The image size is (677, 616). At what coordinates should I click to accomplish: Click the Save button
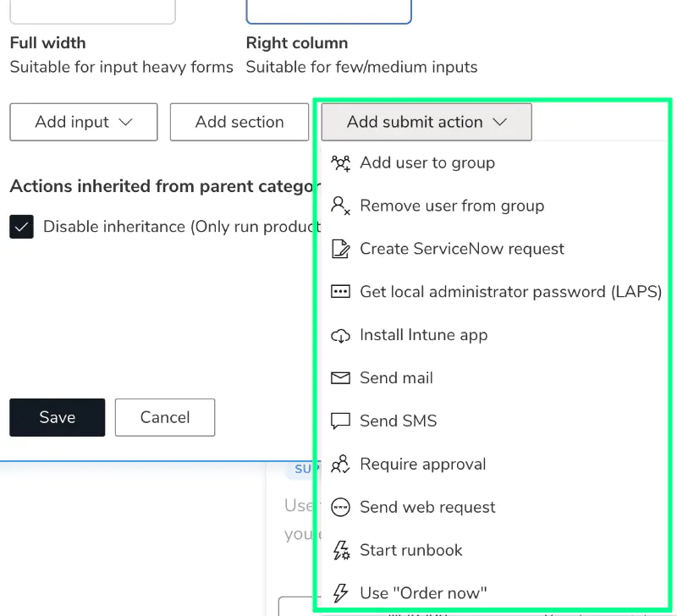[57, 417]
